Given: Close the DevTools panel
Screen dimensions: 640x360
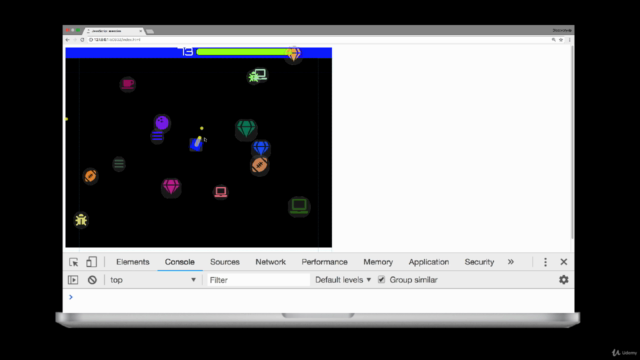Looking at the screenshot, I should 564,262.
